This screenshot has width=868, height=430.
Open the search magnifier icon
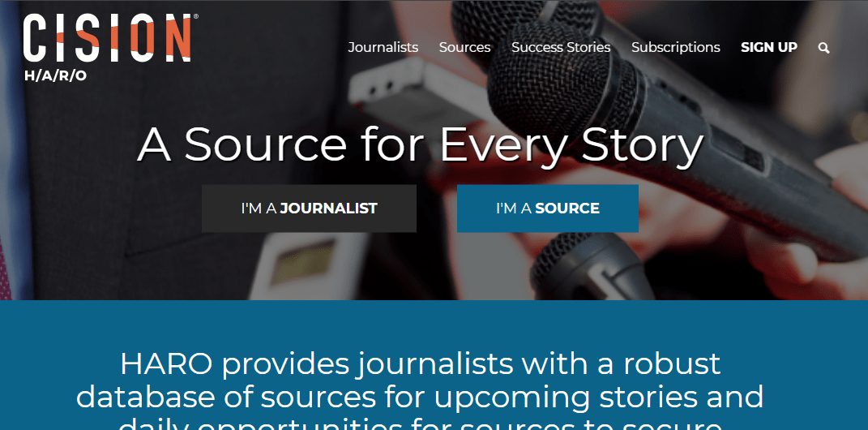[x=823, y=48]
